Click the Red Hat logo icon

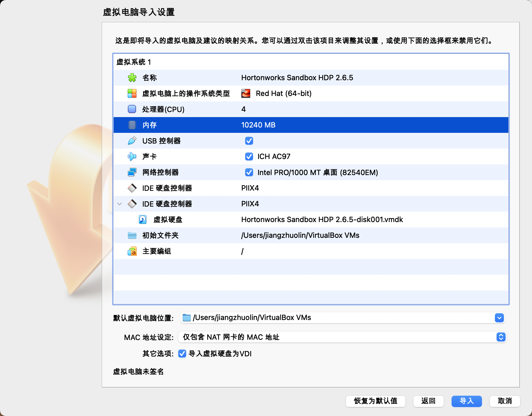(246, 93)
